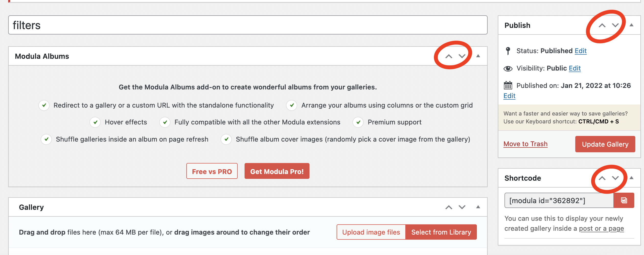Screen dimensions: 644x255
Task: Toggle the Premium support checkmark
Action: [358, 122]
